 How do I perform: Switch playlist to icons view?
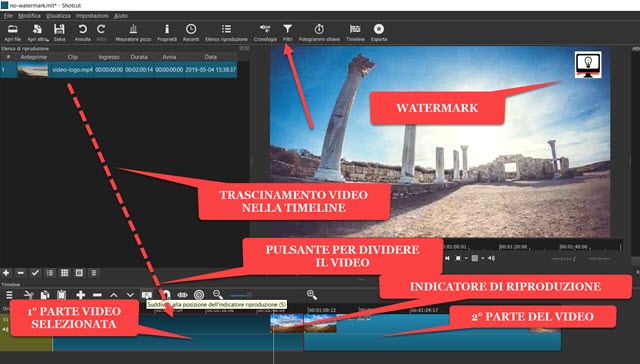tap(79, 273)
